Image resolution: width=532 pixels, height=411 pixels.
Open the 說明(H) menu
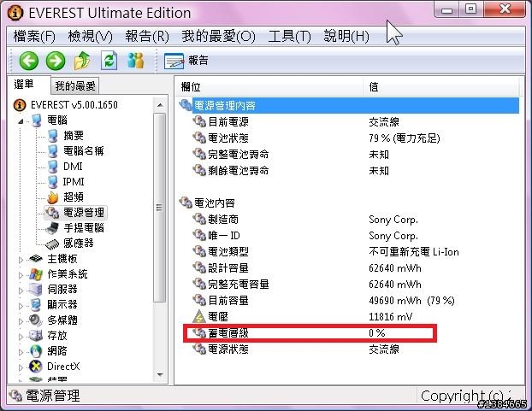(x=346, y=36)
